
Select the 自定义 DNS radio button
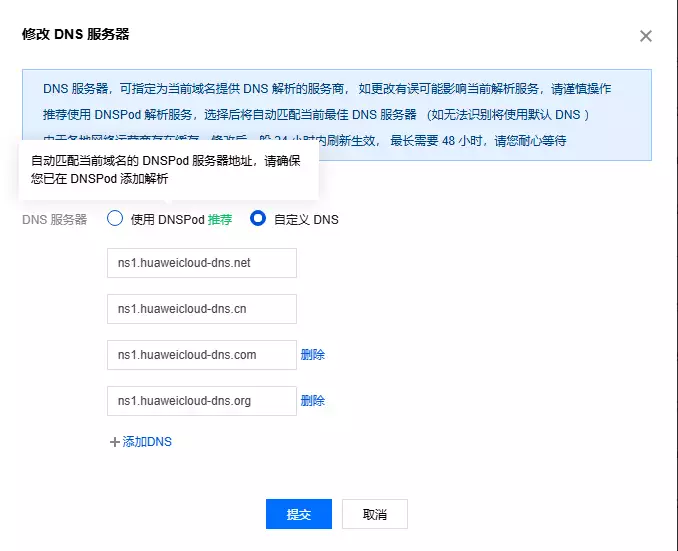point(258,219)
